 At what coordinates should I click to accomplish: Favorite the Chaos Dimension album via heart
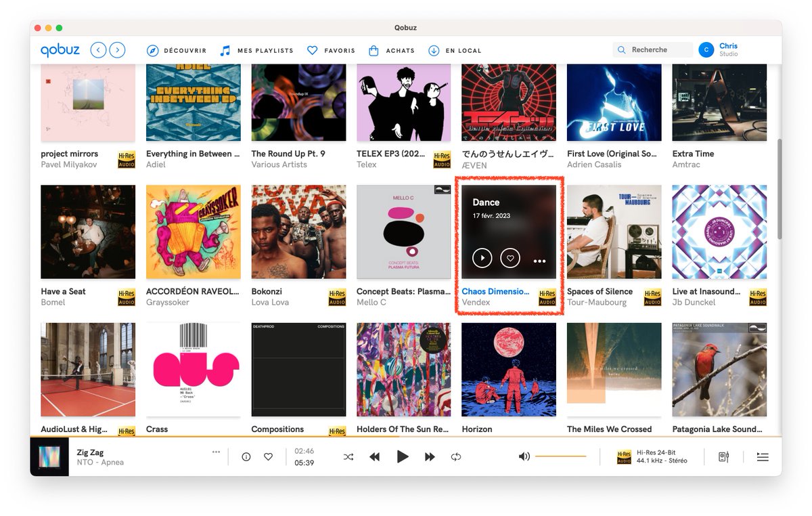(510, 258)
